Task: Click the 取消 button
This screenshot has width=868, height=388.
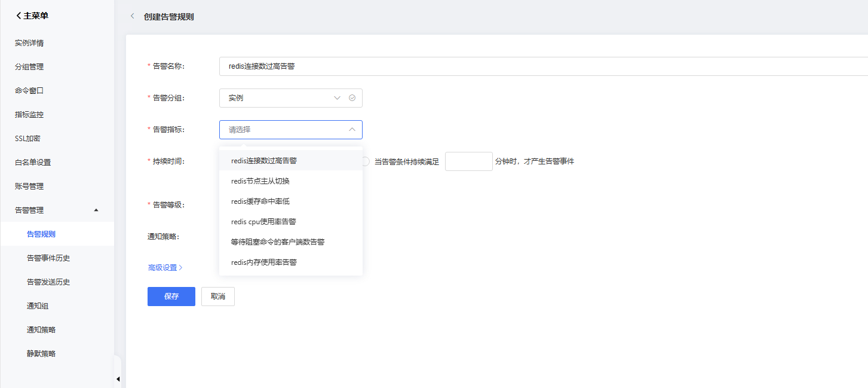Action: click(218, 297)
